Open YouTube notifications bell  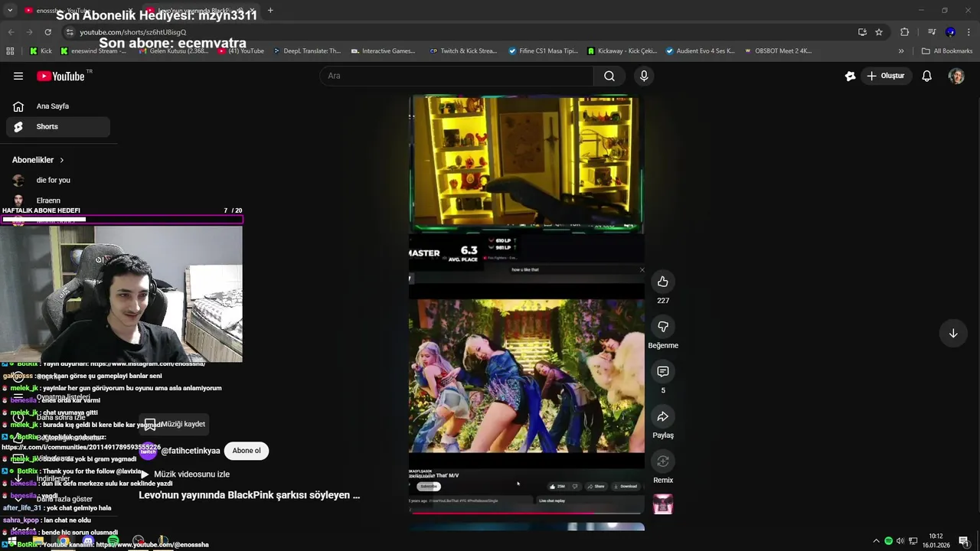pyautogui.click(x=926, y=76)
